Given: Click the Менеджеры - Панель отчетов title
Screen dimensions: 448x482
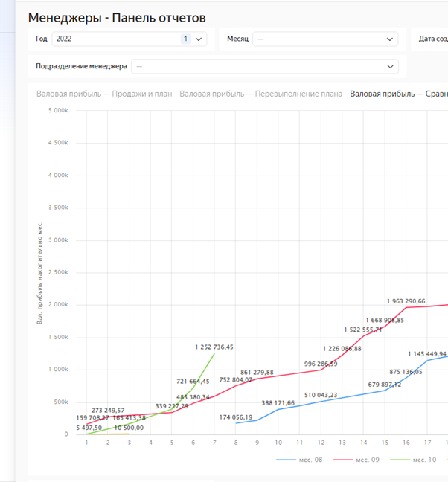Looking at the screenshot, I should click(117, 17).
